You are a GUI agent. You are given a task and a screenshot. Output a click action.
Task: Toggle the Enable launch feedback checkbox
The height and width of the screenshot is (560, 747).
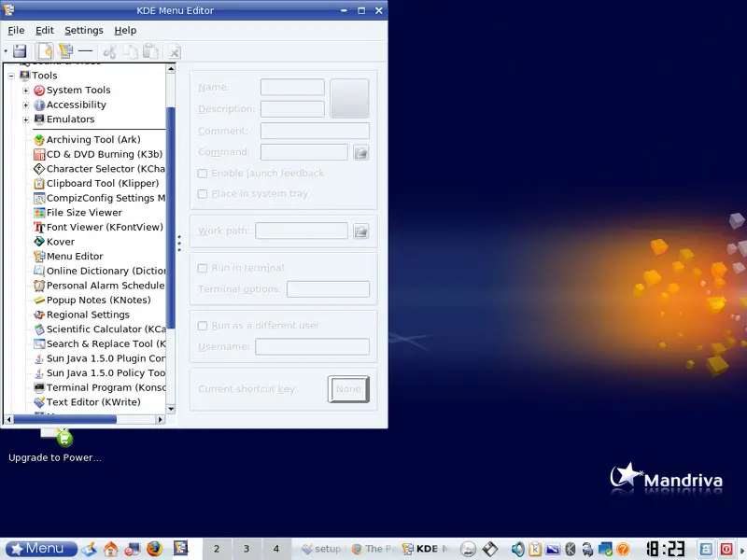coord(203,174)
